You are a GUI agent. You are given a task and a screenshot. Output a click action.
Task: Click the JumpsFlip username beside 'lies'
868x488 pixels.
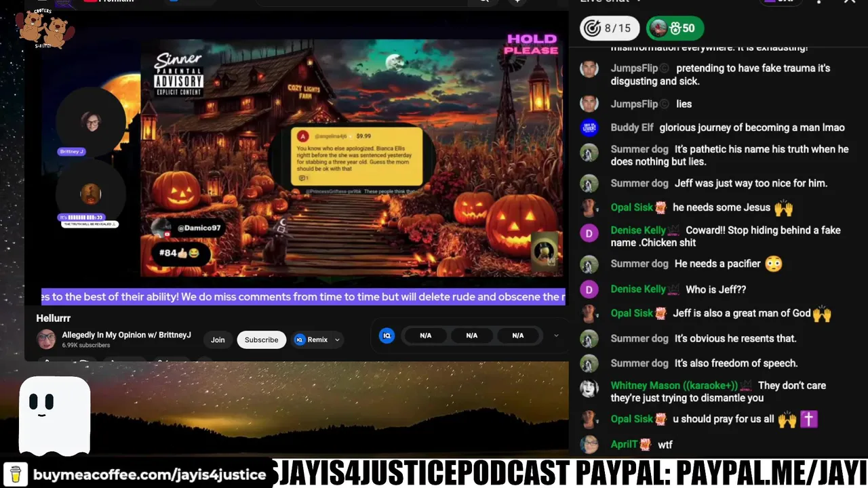point(634,104)
